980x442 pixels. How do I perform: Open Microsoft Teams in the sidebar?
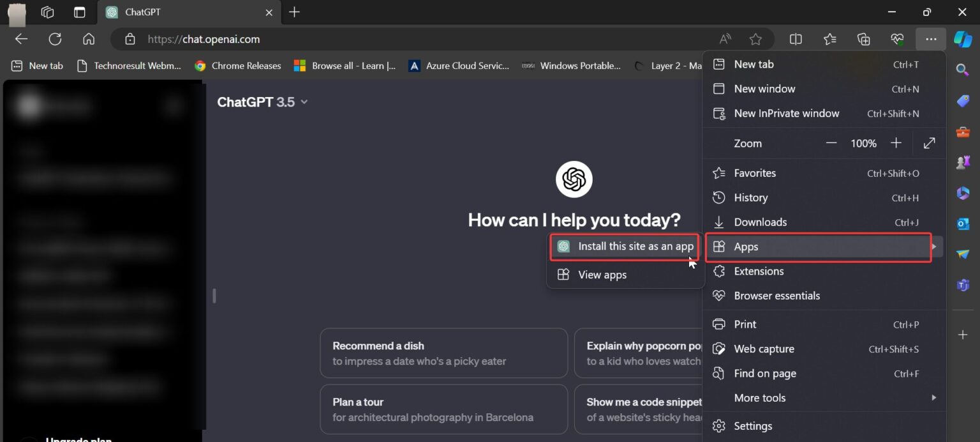pos(963,285)
